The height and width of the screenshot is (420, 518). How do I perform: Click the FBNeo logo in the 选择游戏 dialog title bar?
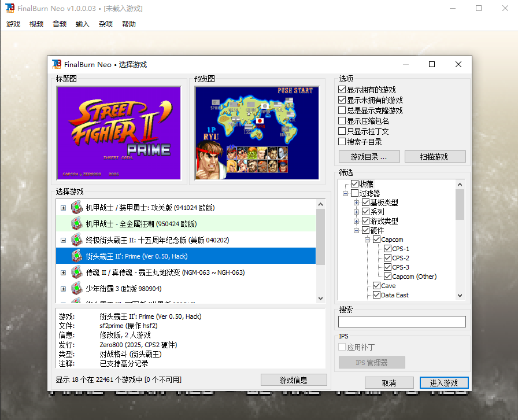click(58, 64)
